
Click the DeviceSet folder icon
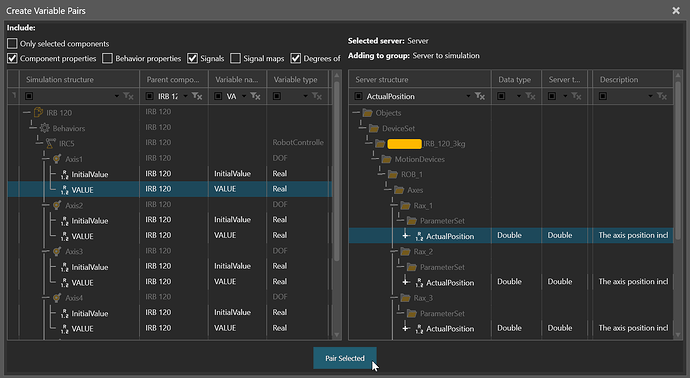(374, 128)
